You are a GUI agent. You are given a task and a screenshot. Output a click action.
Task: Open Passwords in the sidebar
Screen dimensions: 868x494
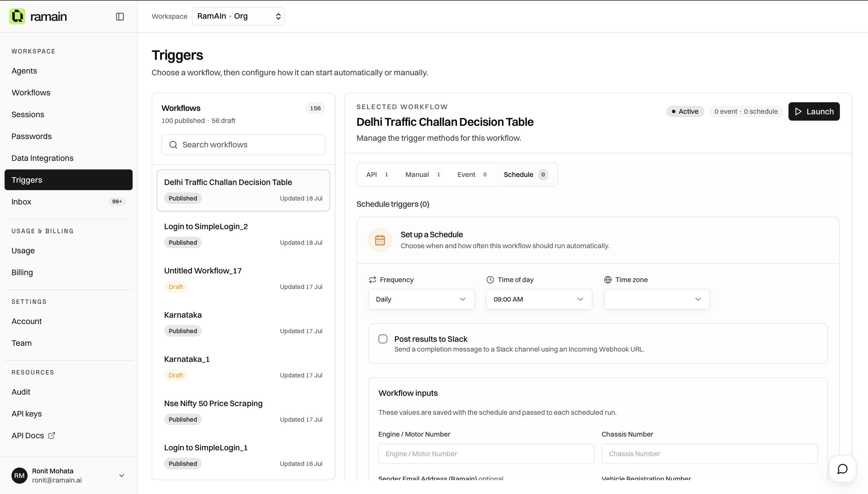click(69, 136)
